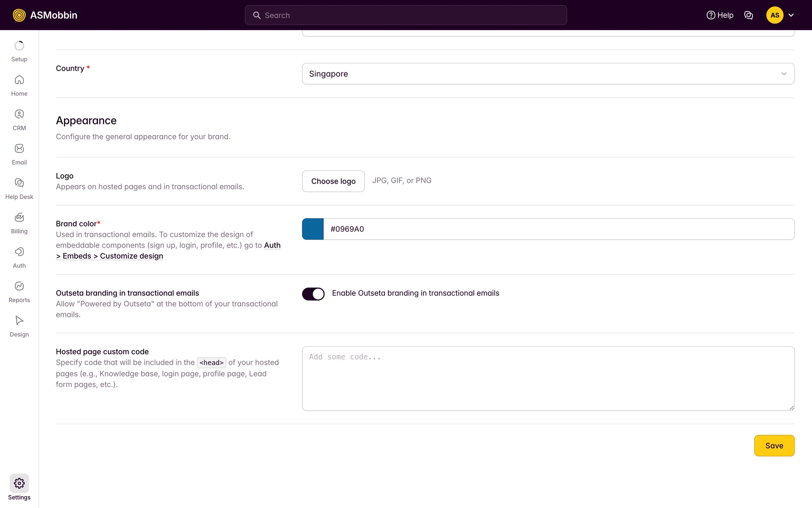The height and width of the screenshot is (508, 812).
Task: Focus the hosted page custom code textarea
Action: point(548,378)
